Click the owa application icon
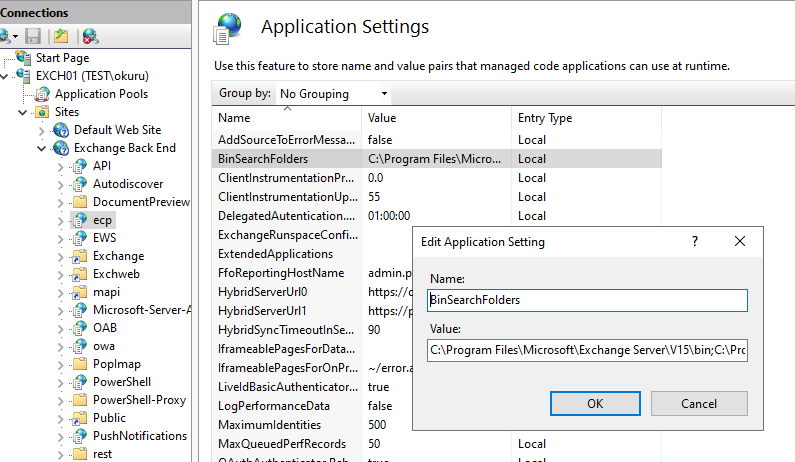 coord(80,346)
